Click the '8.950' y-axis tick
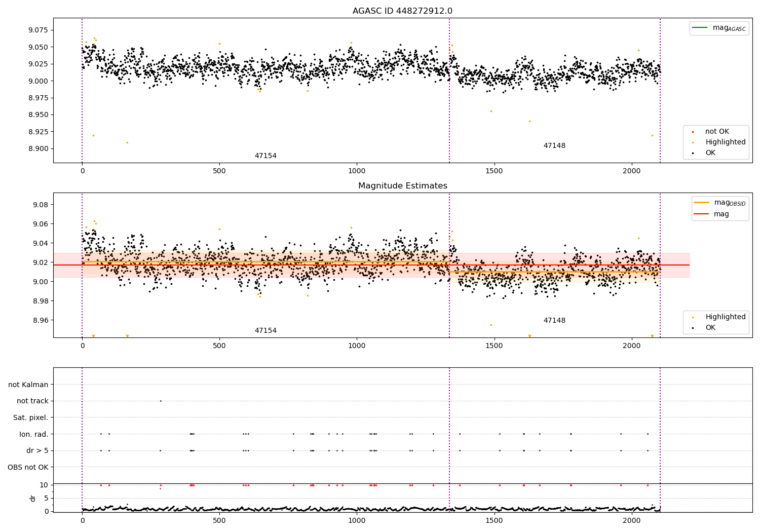Viewport: 760px width, 532px height. (x=38, y=115)
